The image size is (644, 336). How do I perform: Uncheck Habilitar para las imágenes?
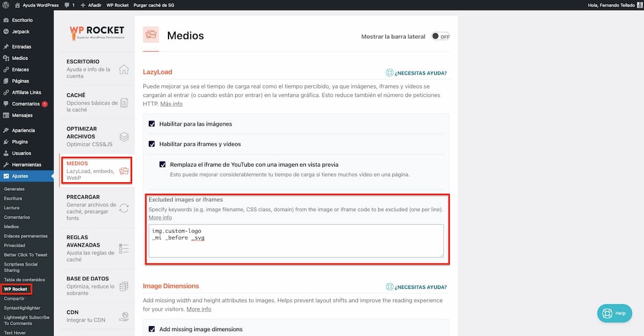(152, 124)
